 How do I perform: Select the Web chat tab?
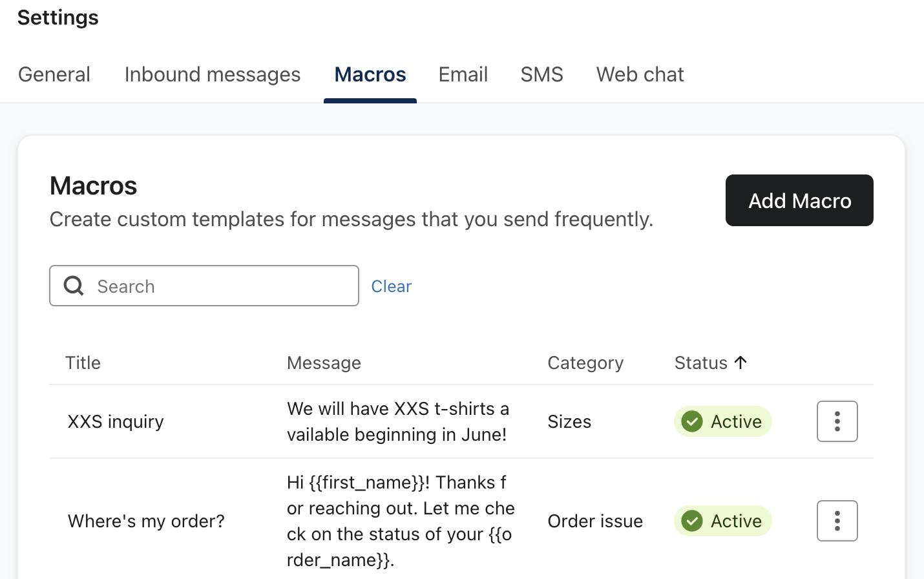point(640,74)
